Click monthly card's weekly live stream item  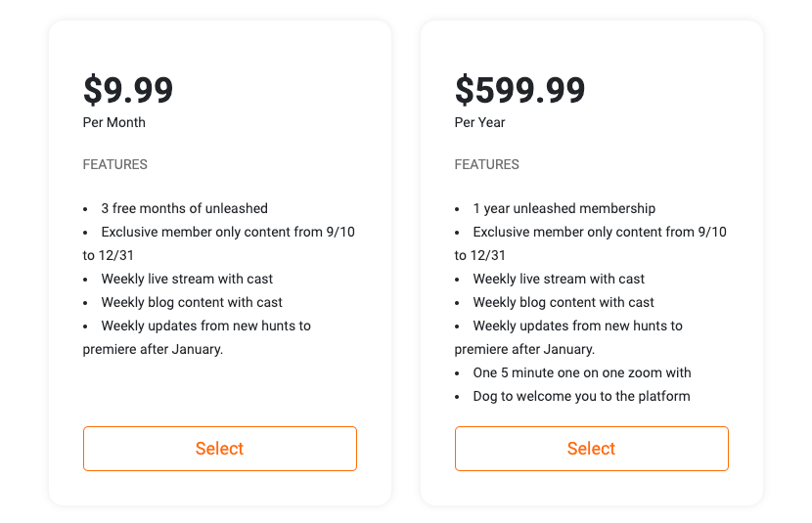pyautogui.click(x=187, y=279)
